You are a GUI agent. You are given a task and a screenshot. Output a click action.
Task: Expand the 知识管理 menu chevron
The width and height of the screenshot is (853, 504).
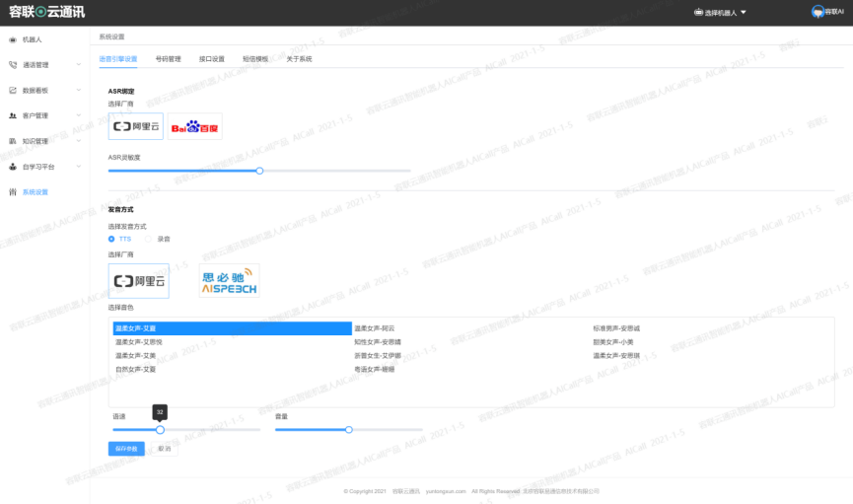[x=78, y=141]
